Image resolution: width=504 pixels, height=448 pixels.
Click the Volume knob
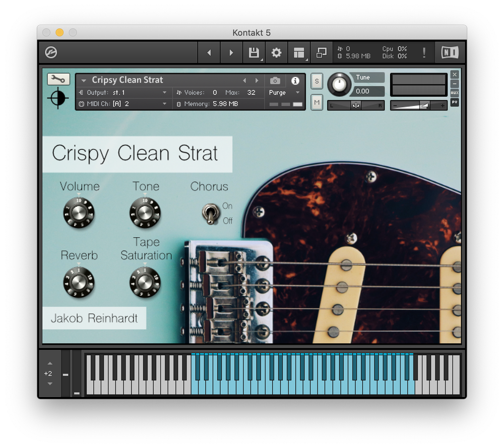click(x=79, y=212)
